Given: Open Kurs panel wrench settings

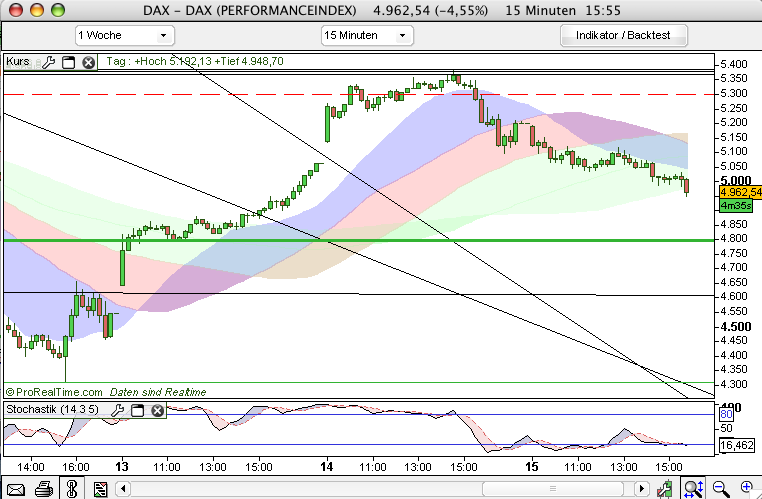Looking at the screenshot, I should click(x=49, y=62).
